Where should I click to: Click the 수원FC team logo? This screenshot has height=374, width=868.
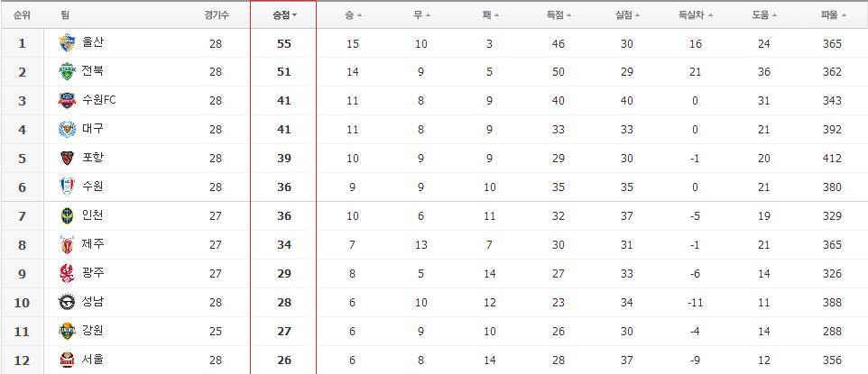tap(67, 101)
